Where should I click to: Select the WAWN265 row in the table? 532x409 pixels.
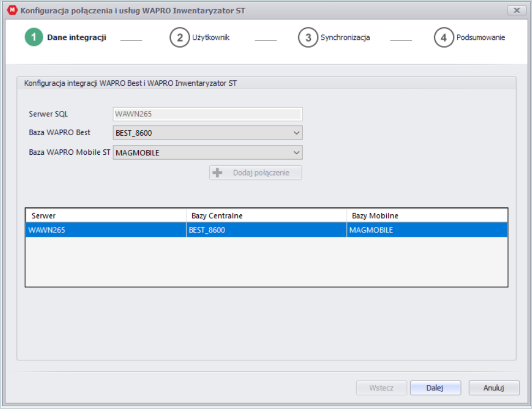[x=267, y=230]
